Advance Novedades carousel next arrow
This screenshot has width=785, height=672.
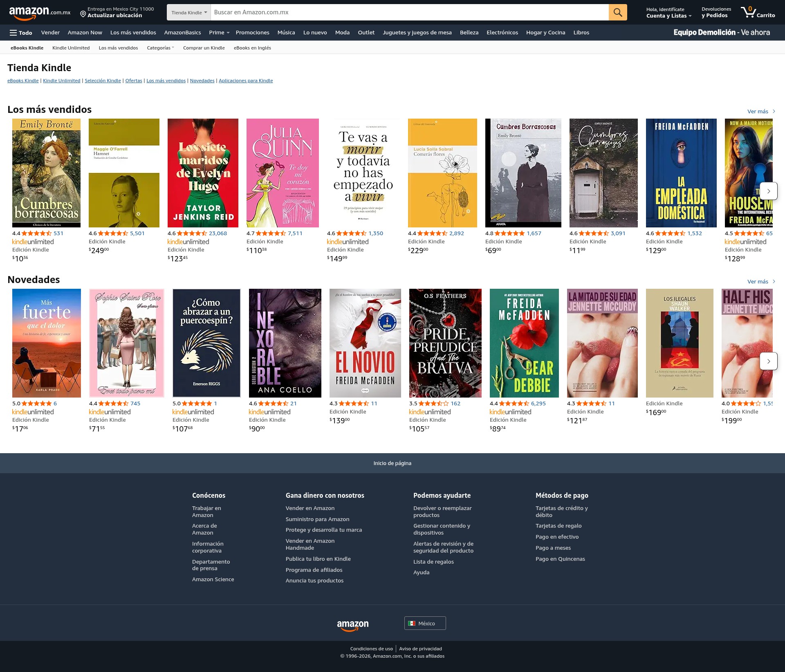pyautogui.click(x=768, y=361)
